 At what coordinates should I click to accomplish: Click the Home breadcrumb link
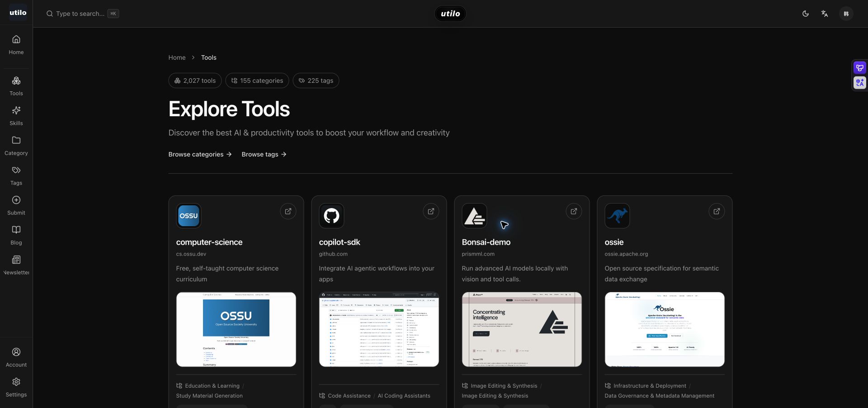click(177, 57)
